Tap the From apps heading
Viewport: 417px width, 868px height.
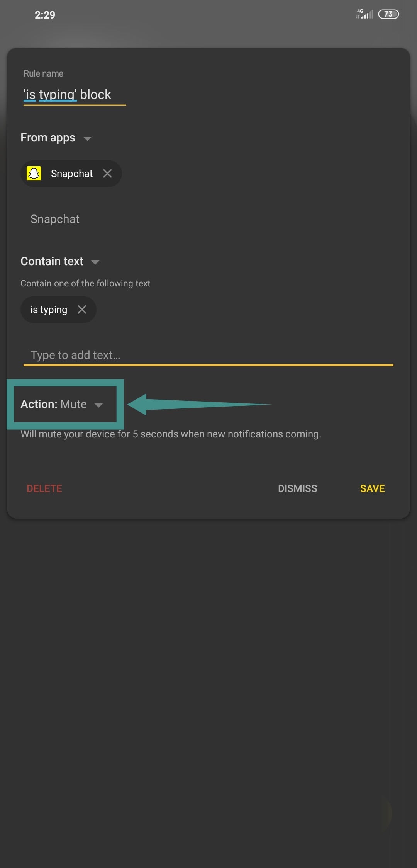pos(48,138)
